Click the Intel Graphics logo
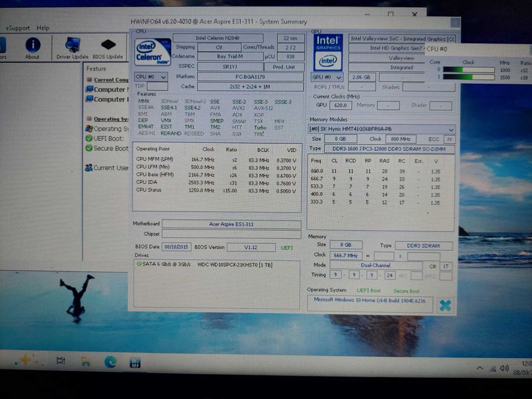Image resolution: width=532 pixels, height=399 pixels. click(328, 52)
